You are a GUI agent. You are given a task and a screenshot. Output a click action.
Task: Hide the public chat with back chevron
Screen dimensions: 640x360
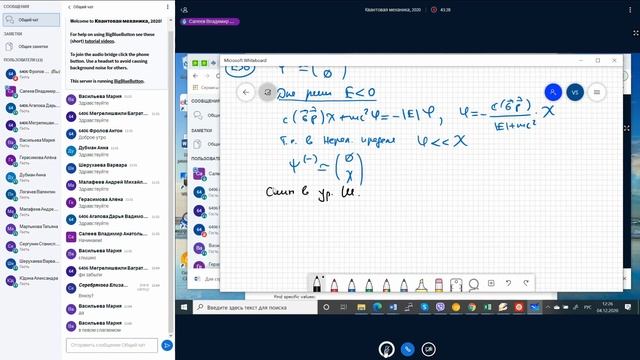click(x=69, y=7)
